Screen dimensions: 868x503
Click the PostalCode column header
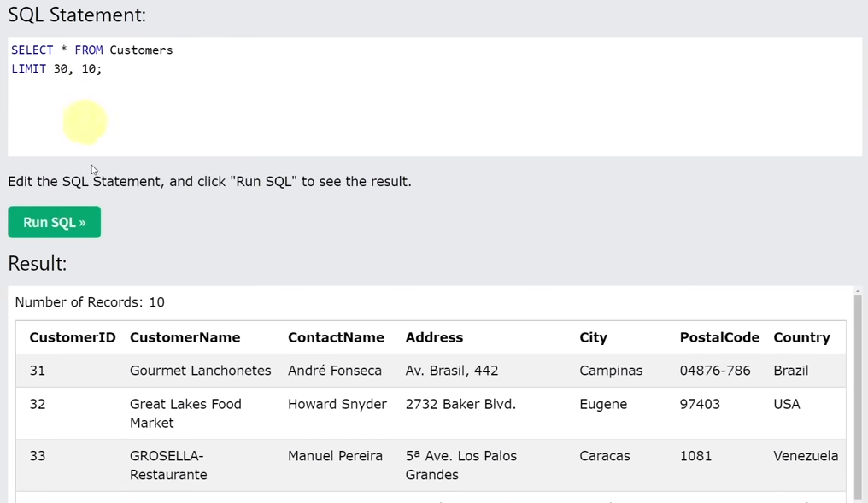tap(719, 337)
